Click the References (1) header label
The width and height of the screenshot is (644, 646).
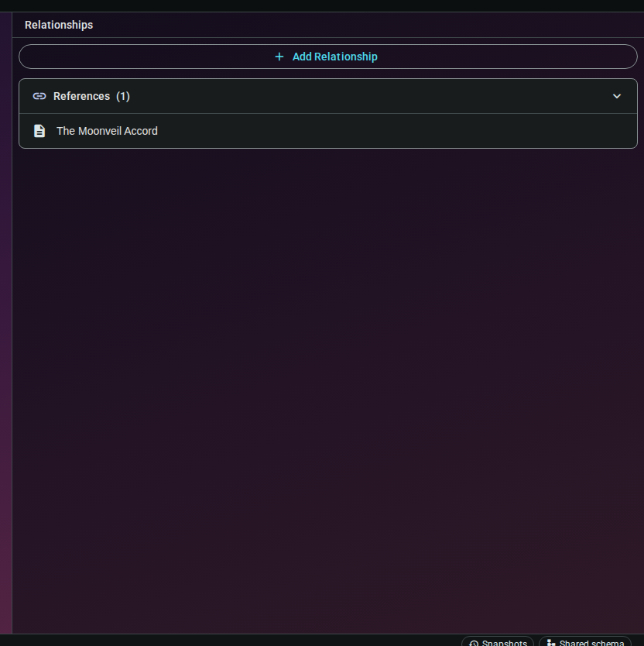(91, 96)
